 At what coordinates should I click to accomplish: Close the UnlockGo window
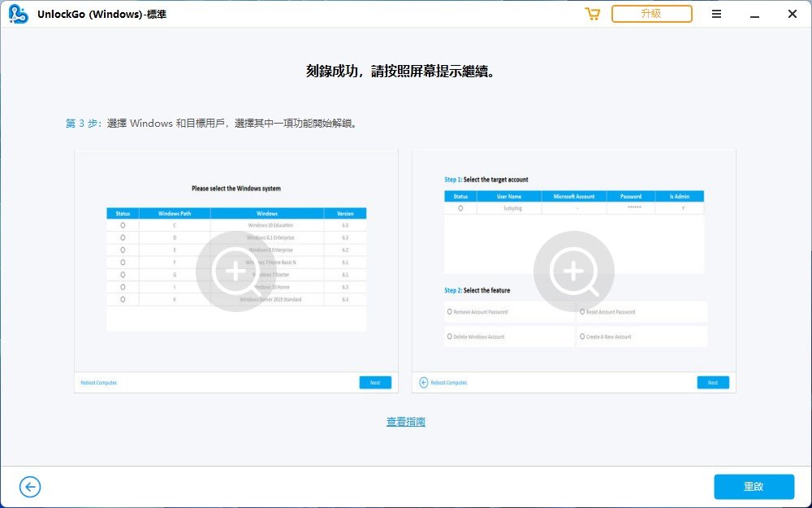(792, 14)
